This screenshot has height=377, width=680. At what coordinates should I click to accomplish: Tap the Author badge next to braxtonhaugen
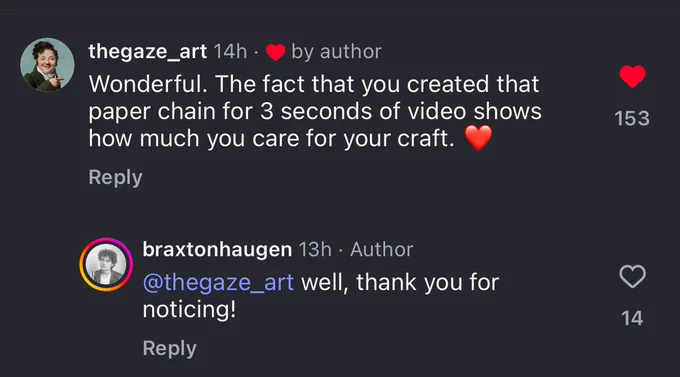(x=381, y=249)
